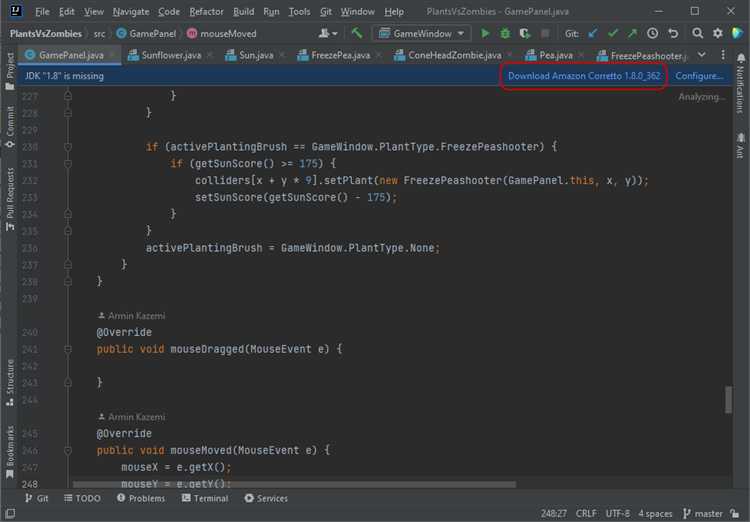Viewport: 750px width, 522px height.
Task: Update project with the blue Git arrow
Action: tap(593, 33)
